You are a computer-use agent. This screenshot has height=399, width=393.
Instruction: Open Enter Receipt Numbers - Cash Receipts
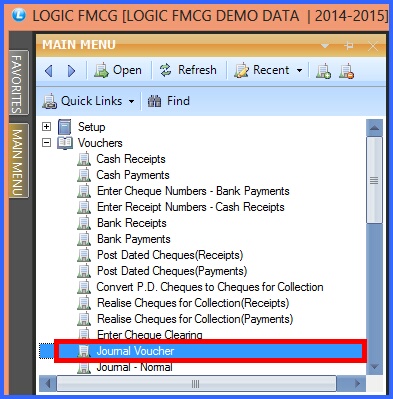[191, 207]
